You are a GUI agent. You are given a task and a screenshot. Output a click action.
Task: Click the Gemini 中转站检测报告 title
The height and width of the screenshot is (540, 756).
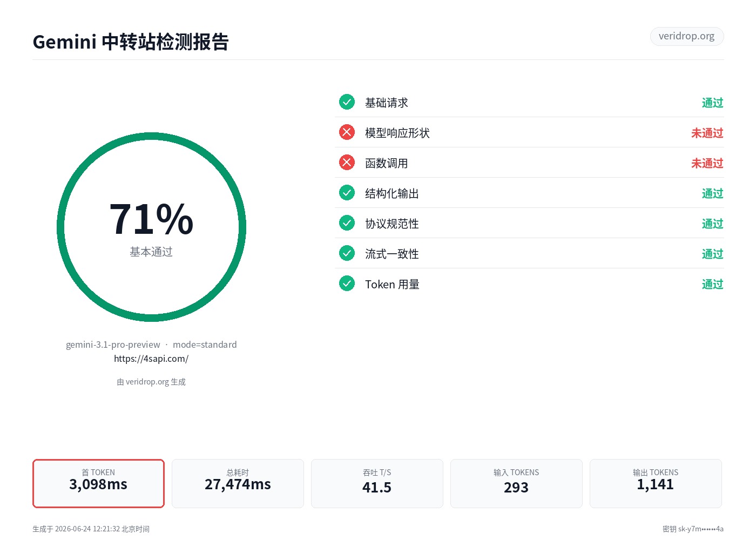coord(131,42)
